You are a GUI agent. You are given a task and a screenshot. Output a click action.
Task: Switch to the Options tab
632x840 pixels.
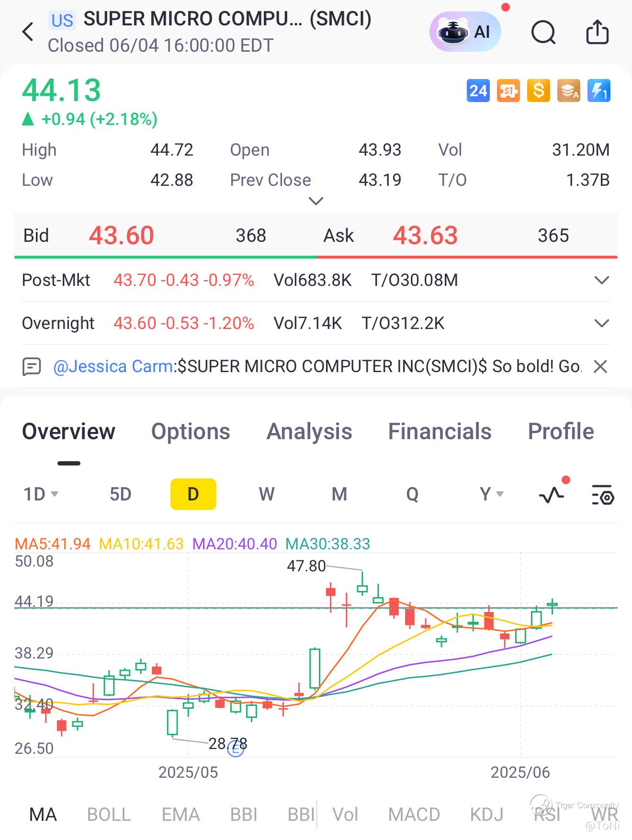[x=191, y=431]
